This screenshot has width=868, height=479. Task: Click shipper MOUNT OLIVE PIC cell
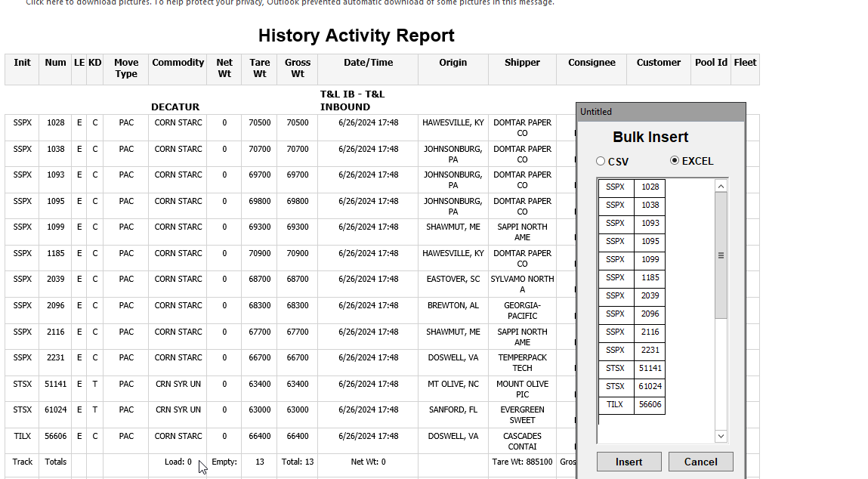pos(522,389)
